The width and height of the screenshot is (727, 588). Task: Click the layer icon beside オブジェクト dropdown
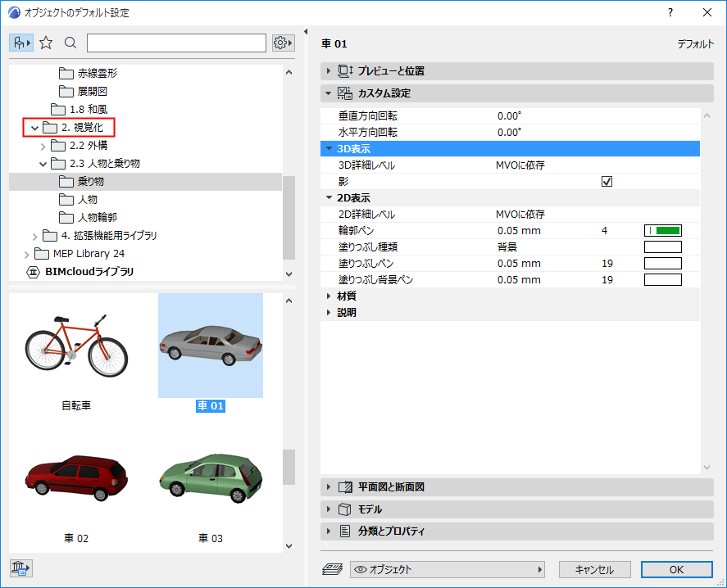click(x=332, y=569)
